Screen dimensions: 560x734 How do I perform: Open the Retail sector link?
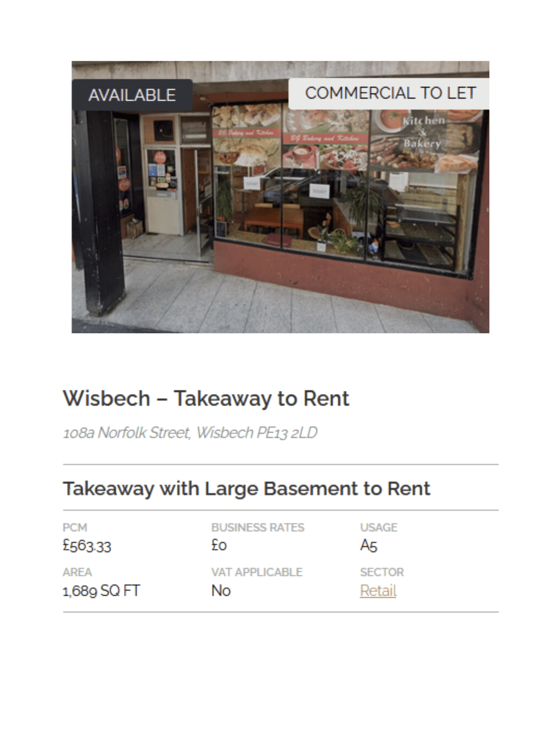point(378,590)
